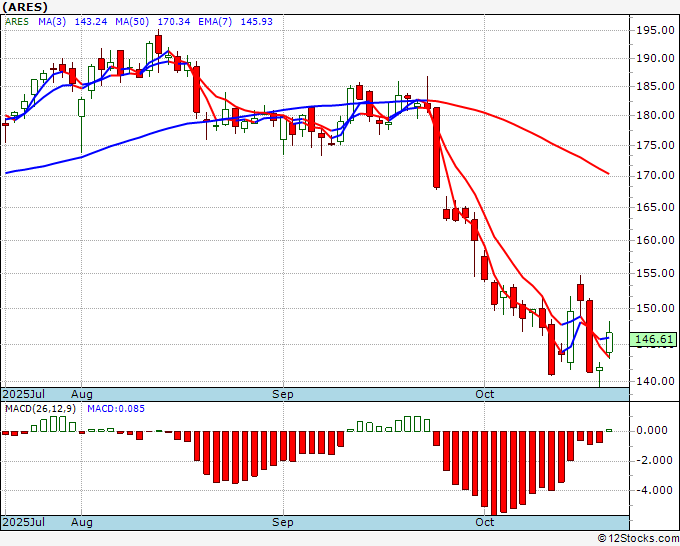Click the highlighted current price 146.61
This screenshot has width=680, height=546.
pos(654,339)
